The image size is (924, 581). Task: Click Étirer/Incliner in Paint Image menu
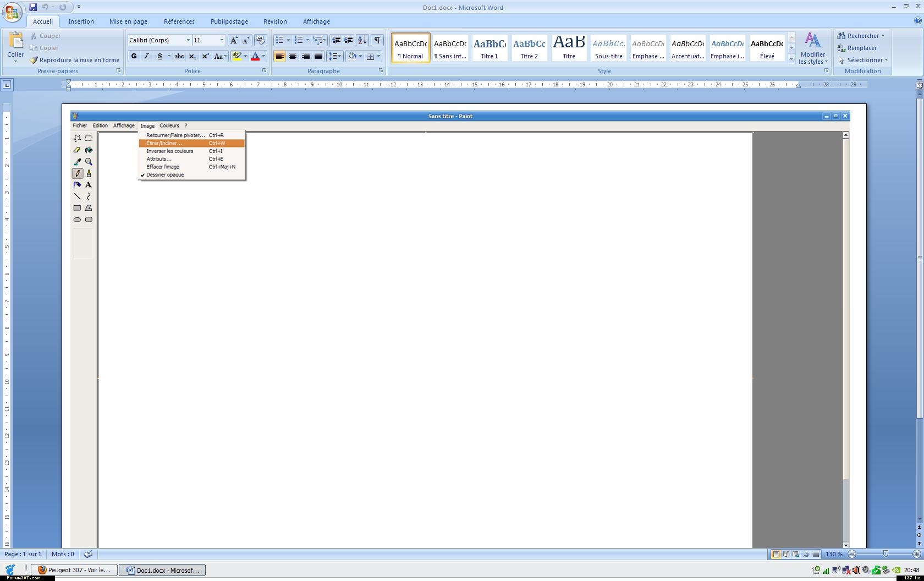(x=191, y=143)
